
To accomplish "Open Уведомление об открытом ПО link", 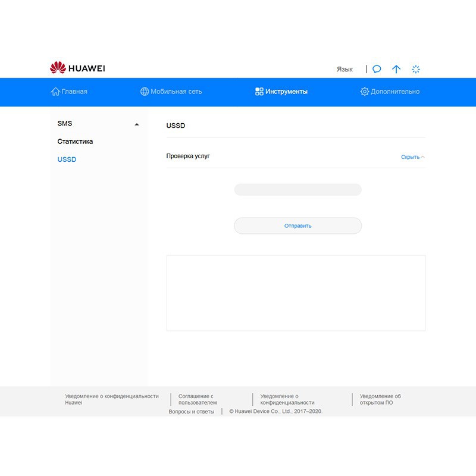I will coord(380,399).
